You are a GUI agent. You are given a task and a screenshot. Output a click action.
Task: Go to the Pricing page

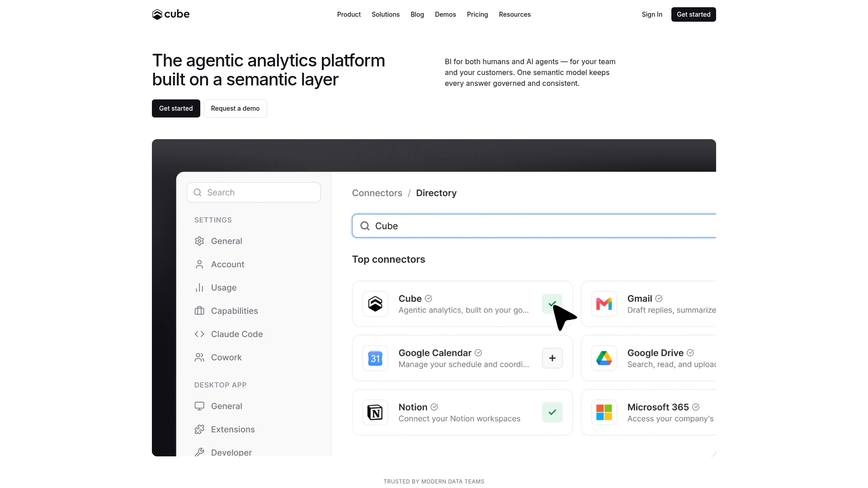click(477, 14)
